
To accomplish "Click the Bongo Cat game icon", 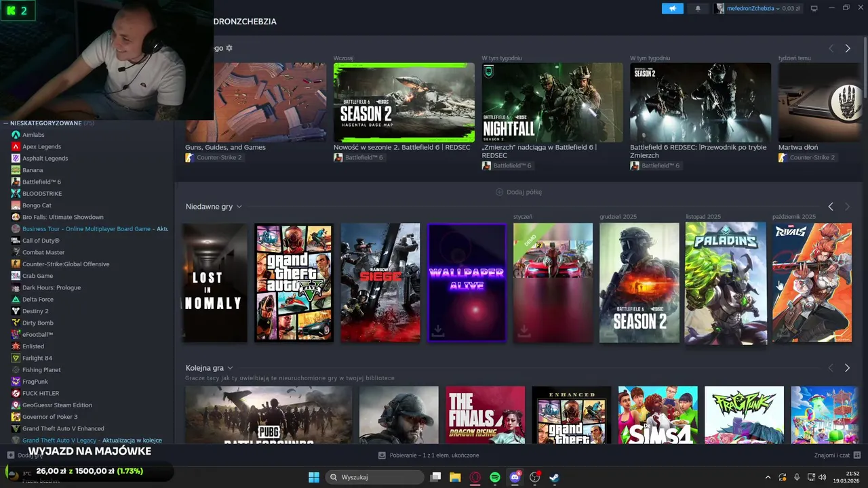I will (16, 205).
